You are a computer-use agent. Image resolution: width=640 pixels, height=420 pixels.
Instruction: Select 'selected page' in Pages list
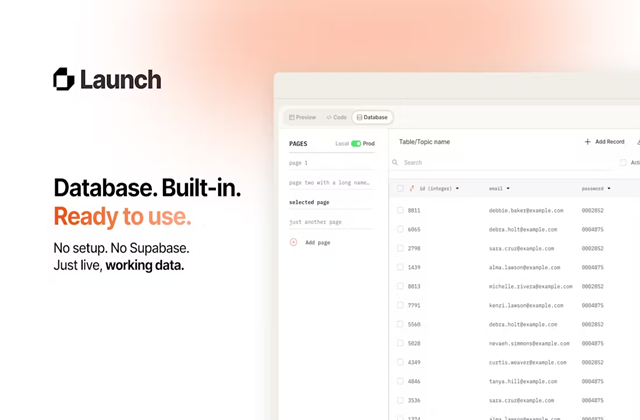coord(309,202)
